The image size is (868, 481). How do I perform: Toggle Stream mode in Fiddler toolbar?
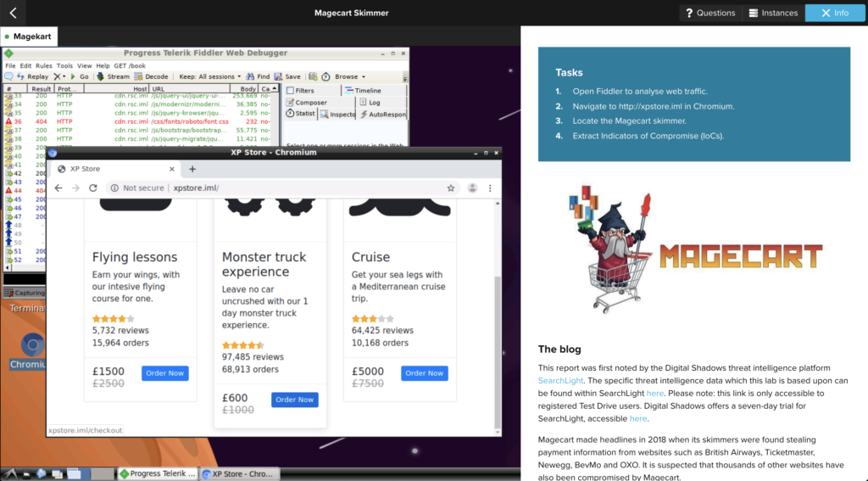[113, 76]
